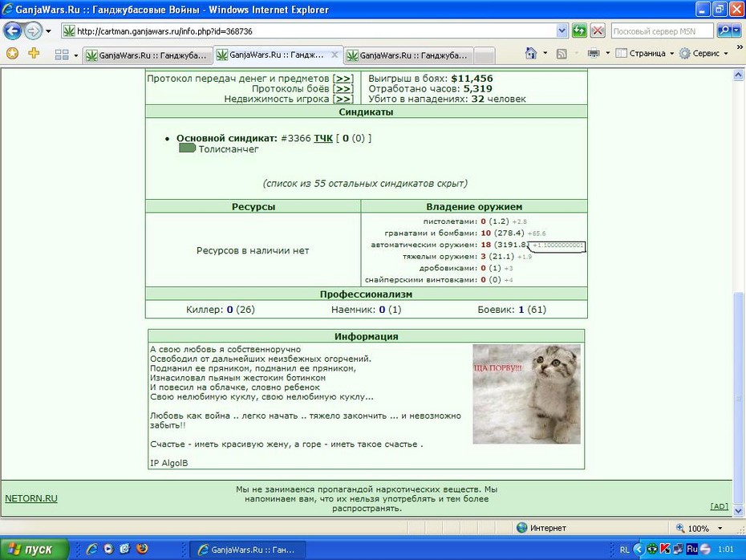The image size is (746, 560).
Task: Click the red Stop loading icon
Action: [x=598, y=31]
